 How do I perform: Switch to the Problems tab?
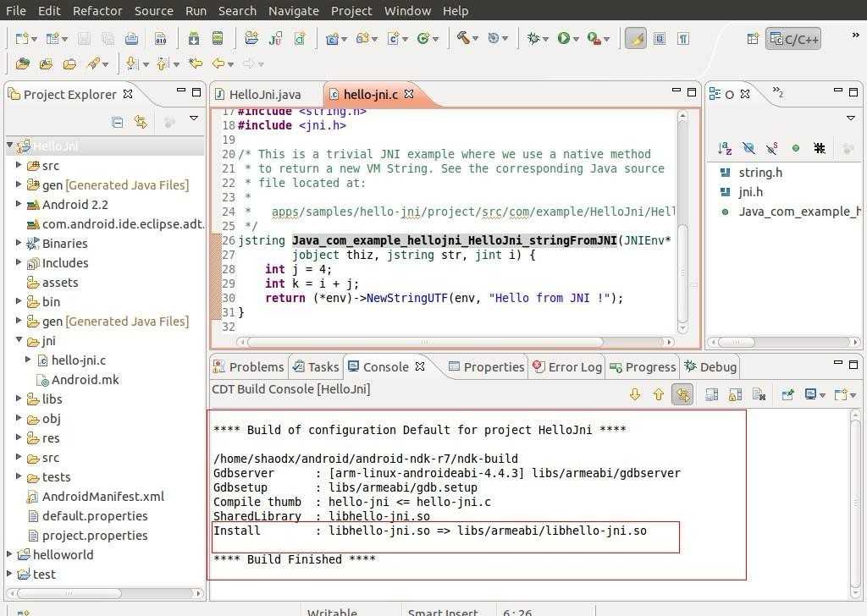click(250, 367)
